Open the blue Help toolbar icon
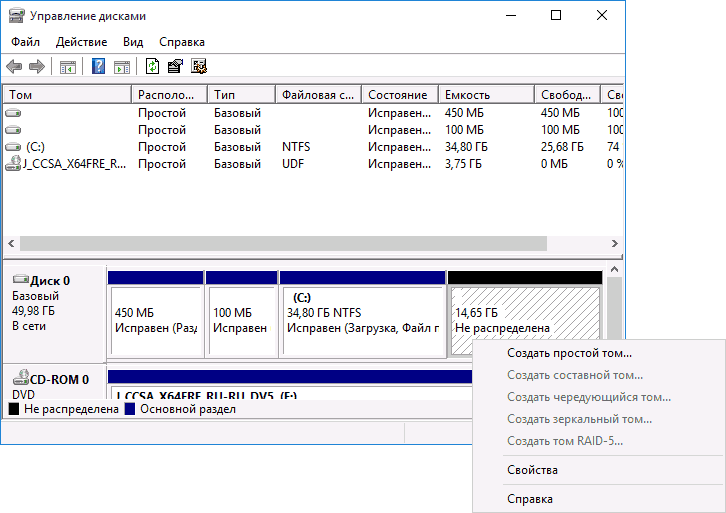The image size is (726, 513). tap(98, 67)
